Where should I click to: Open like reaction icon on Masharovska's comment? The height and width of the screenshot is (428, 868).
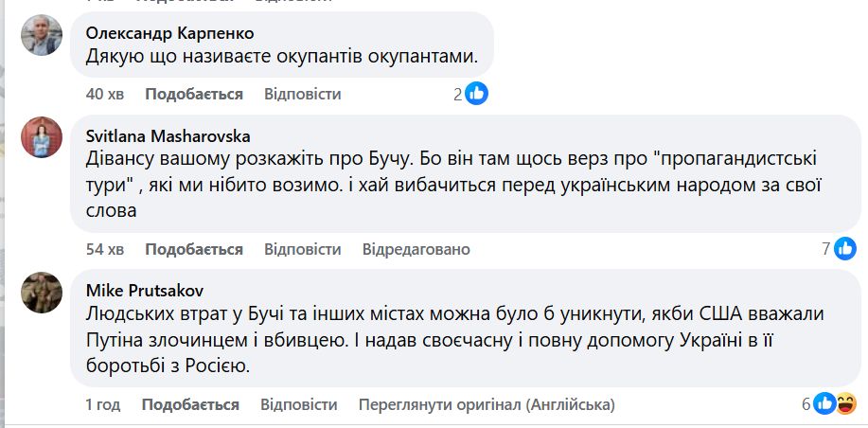(846, 249)
